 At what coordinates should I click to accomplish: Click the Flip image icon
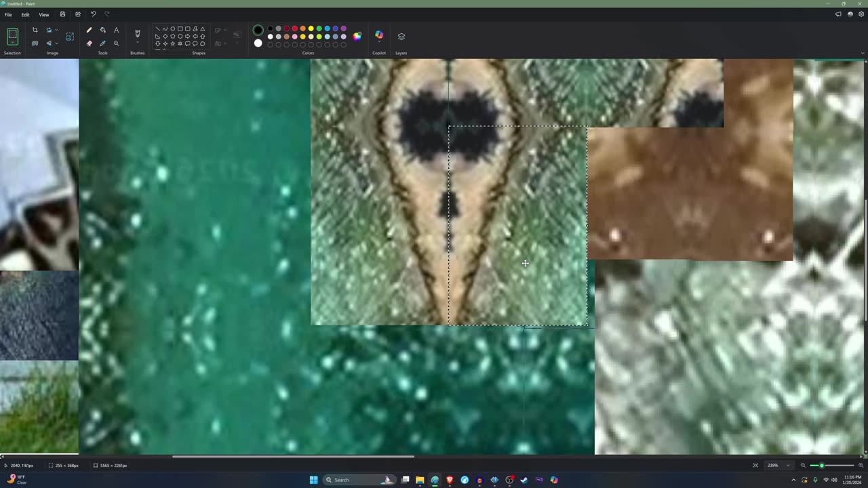point(49,43)
